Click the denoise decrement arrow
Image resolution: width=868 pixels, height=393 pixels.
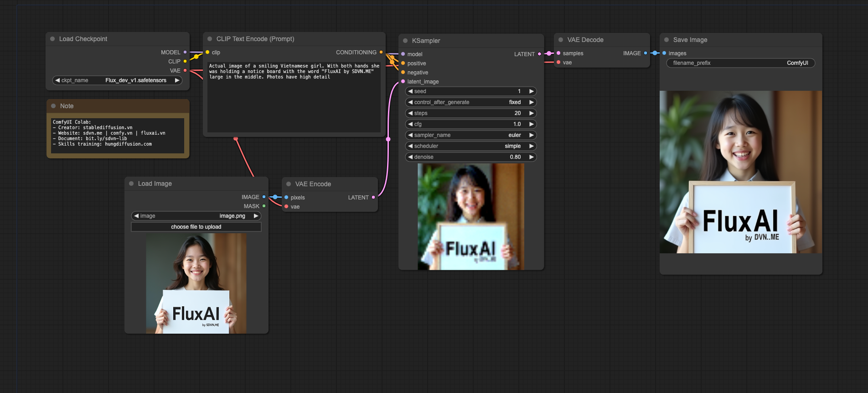pos(410,157)
